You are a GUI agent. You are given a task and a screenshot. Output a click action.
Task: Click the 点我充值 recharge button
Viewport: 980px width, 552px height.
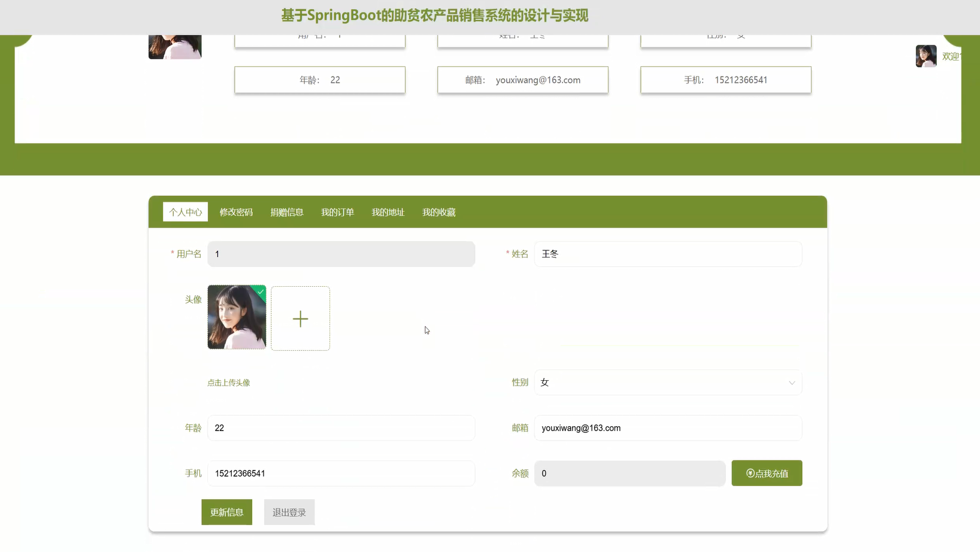[x=767, y=473]
